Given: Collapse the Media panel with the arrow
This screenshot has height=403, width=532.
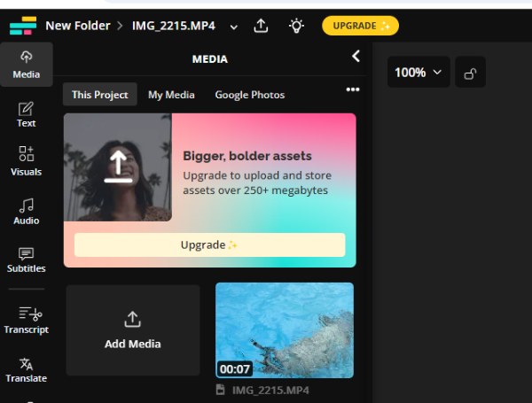Looking at the screenshot, I should click(356, 57).
